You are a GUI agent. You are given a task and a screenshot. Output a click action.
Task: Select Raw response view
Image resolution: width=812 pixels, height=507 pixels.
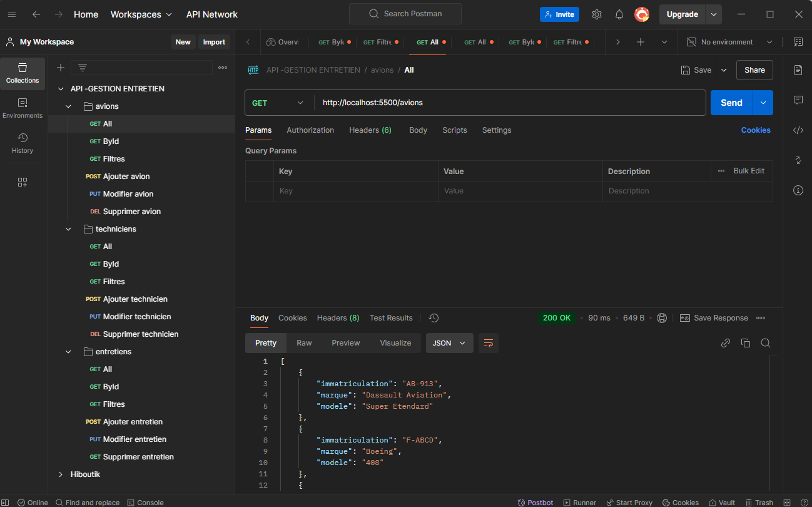(304, 343)
